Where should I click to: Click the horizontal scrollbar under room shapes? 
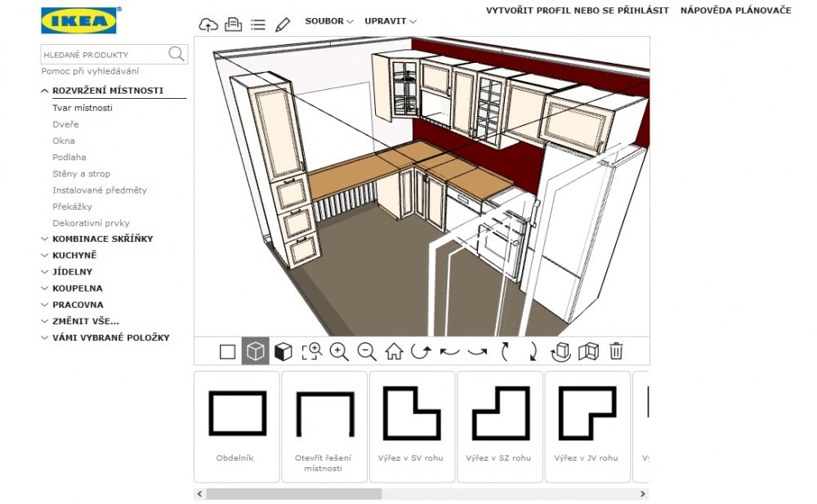(293, 493)
